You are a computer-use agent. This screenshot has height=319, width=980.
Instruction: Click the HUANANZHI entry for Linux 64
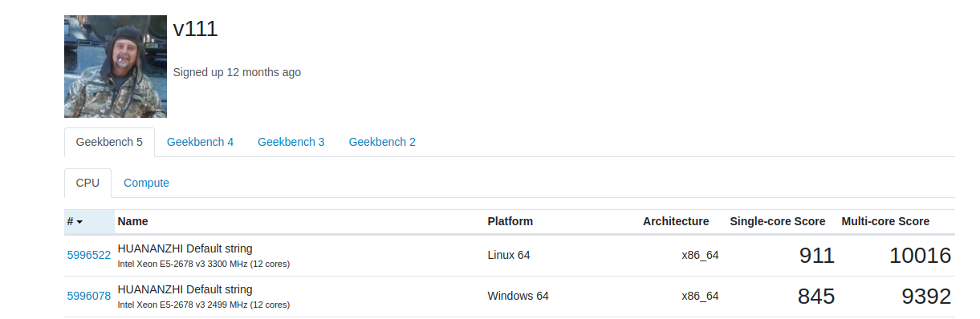click(185, 248)
